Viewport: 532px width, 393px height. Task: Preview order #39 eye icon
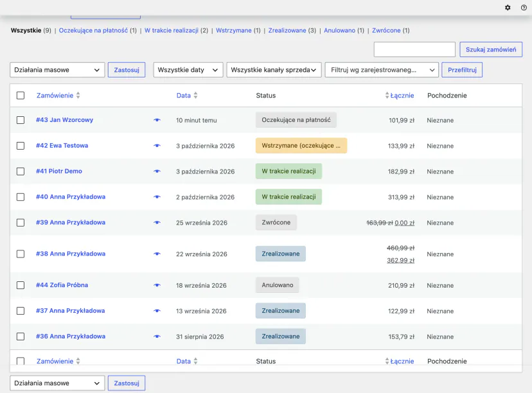(x=157, y=223)
